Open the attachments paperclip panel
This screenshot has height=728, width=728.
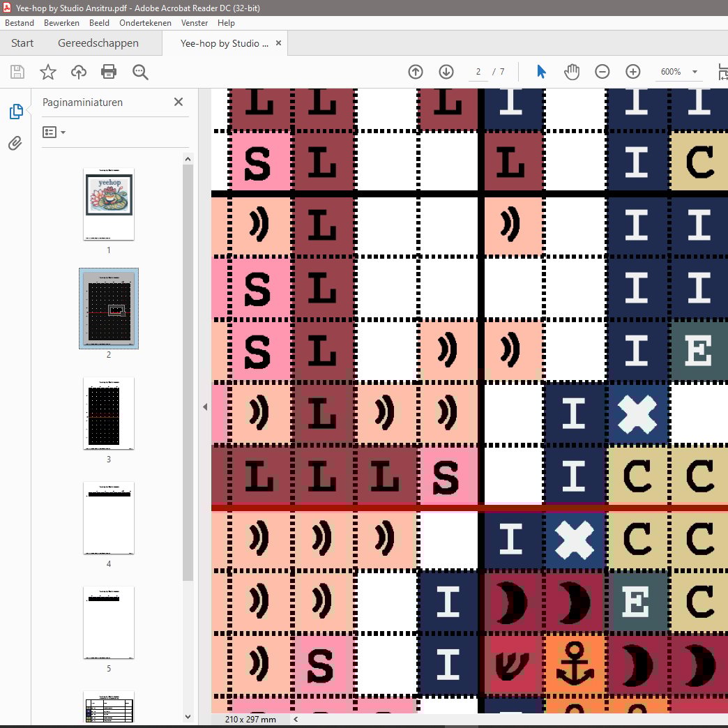[x=15, y=144]
